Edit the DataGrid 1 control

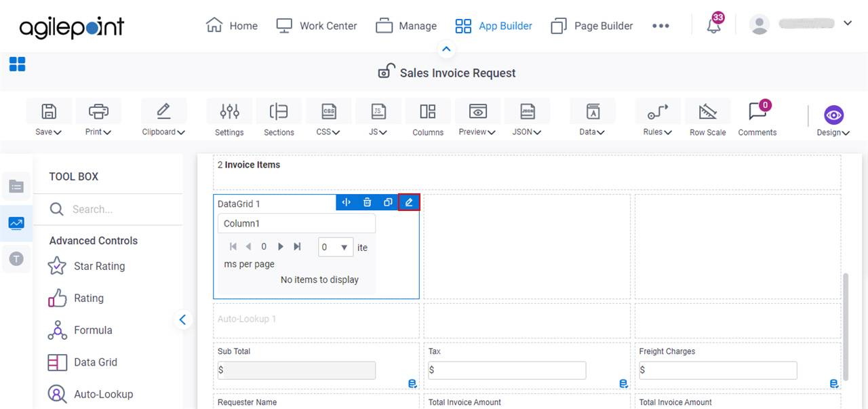[x=409, y=202]
